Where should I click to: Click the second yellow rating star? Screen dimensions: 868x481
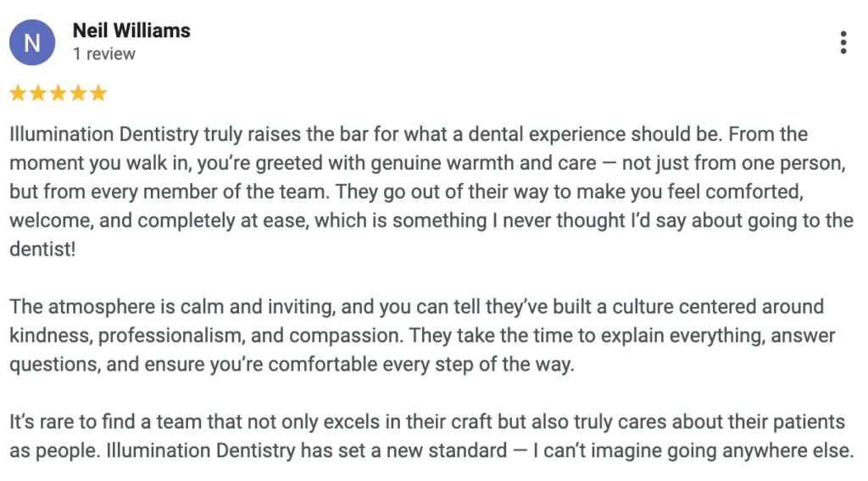point(37,93)
